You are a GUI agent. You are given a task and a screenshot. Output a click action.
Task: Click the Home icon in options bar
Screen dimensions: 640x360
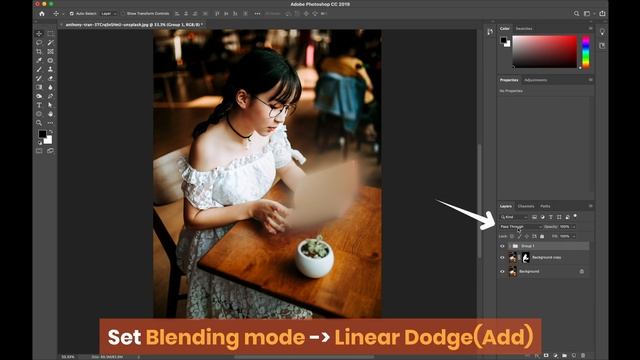pyautogui.click(x=42, y=13)
